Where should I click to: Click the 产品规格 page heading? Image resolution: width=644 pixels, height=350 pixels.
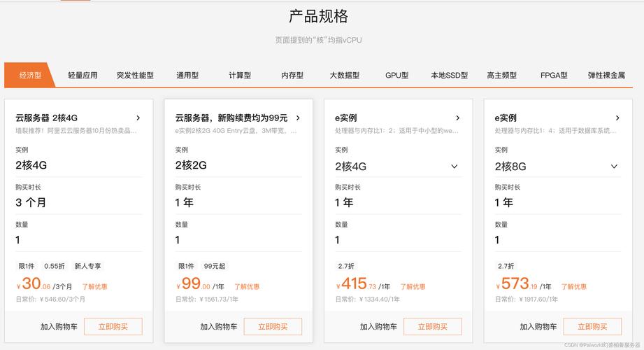[318, 17]
